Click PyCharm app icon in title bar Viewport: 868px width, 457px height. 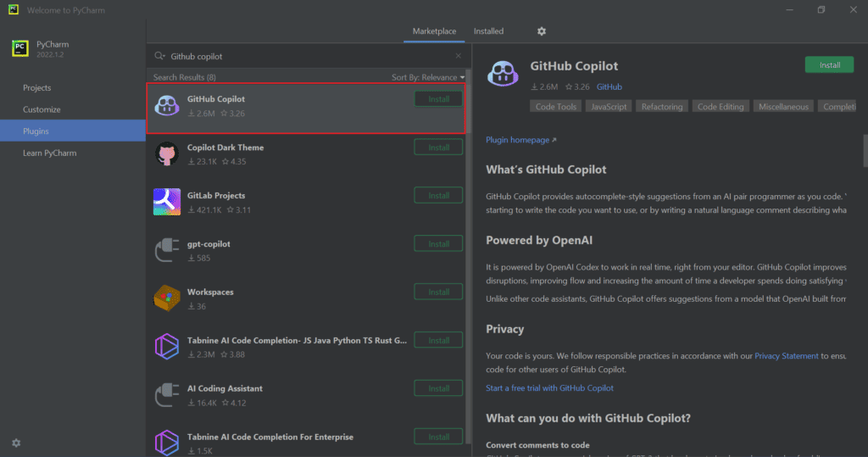[x=14, y=9]
